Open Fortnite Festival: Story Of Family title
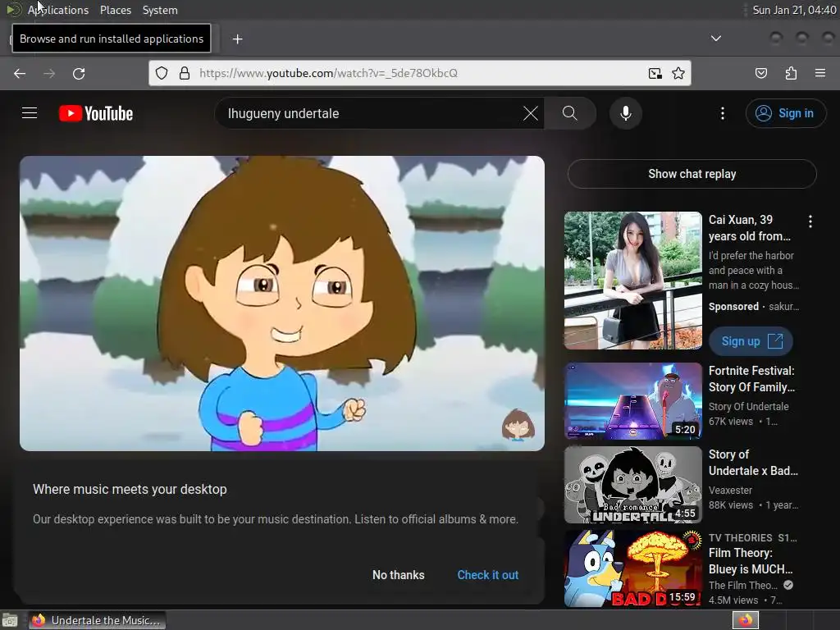The image size is (840, 630). click(x=751, y=379)
